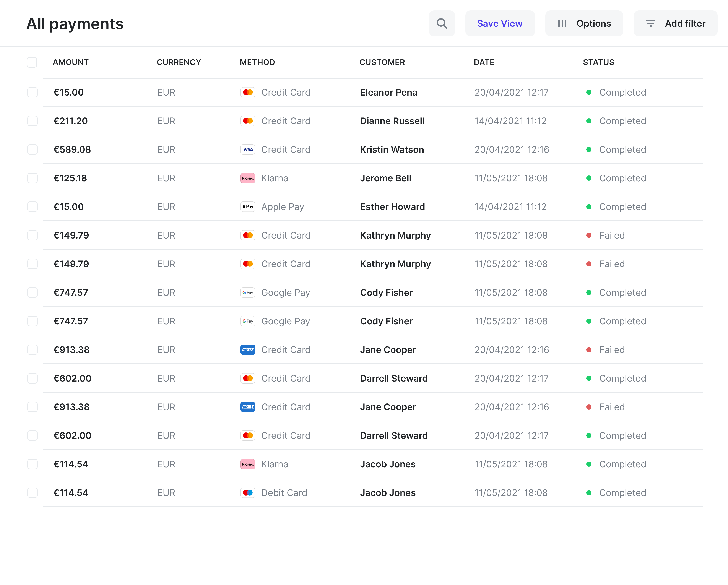Sort by the DATE column header
728x585 pixels.
coord(484,62)
